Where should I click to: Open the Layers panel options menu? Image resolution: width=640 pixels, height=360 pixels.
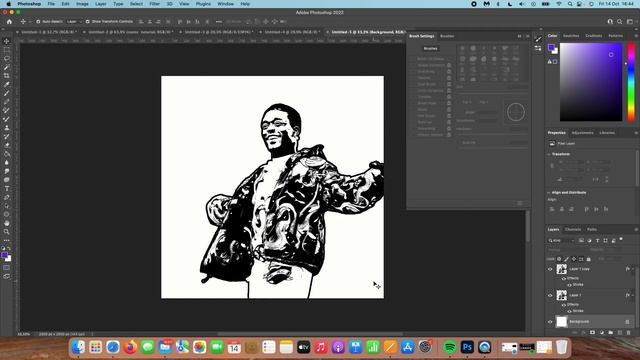636,229
